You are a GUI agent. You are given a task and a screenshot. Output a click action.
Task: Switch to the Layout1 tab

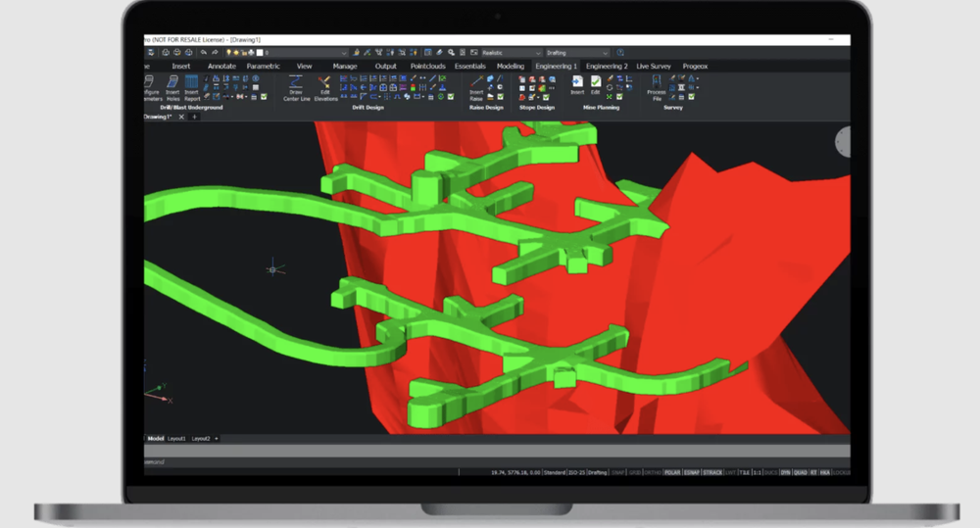click(176, 439)
